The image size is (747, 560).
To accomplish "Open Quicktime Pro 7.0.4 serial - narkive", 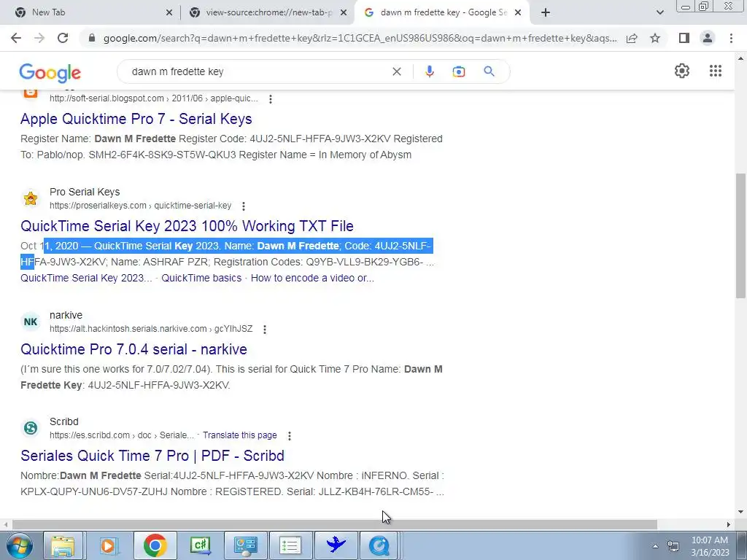I will click(x=134, y=349).
